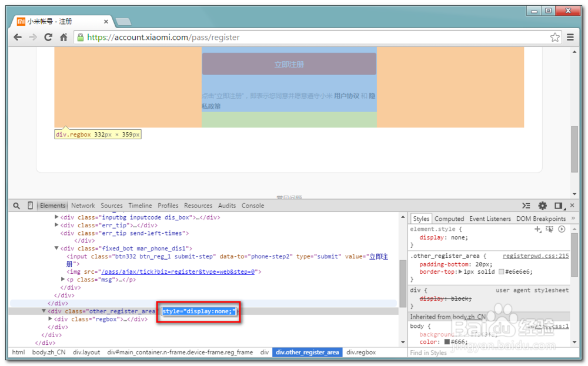
Task: Select div.regbox breadcrumb item
Action: (361, 352)
